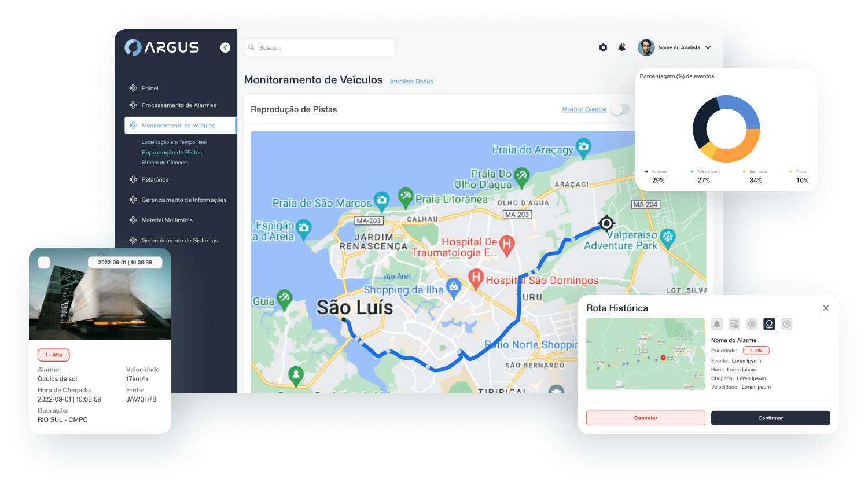Select the clock history tab in Rota Histórica
The width and height of the screenshot is (868, 486).
[786, 324]
